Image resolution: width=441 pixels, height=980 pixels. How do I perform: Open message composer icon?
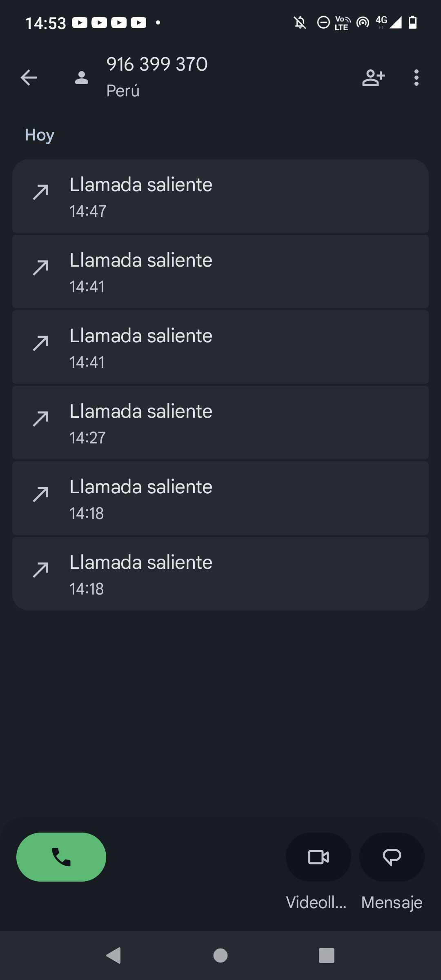point(392,857)
